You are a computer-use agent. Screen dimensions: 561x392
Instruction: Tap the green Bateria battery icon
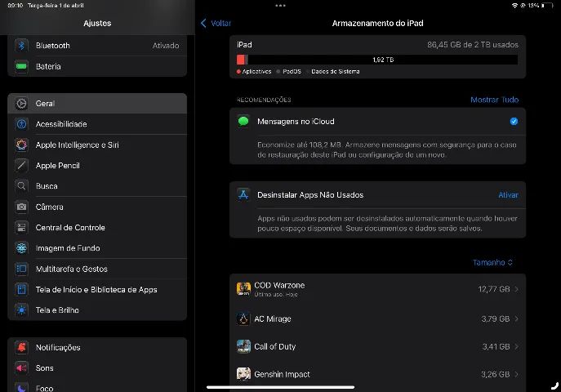pyautogui.click(x=21, y=66)
